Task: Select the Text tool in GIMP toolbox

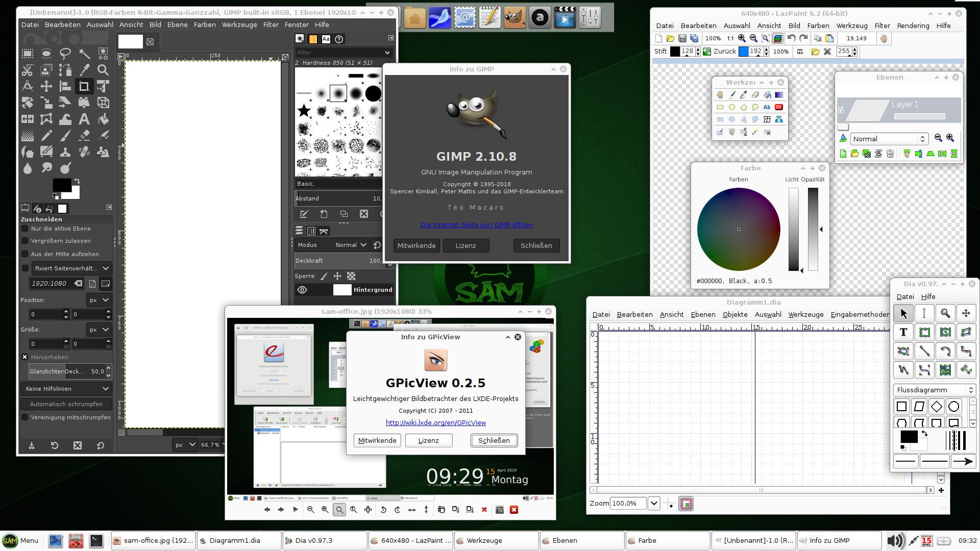Action: point(84,119)
